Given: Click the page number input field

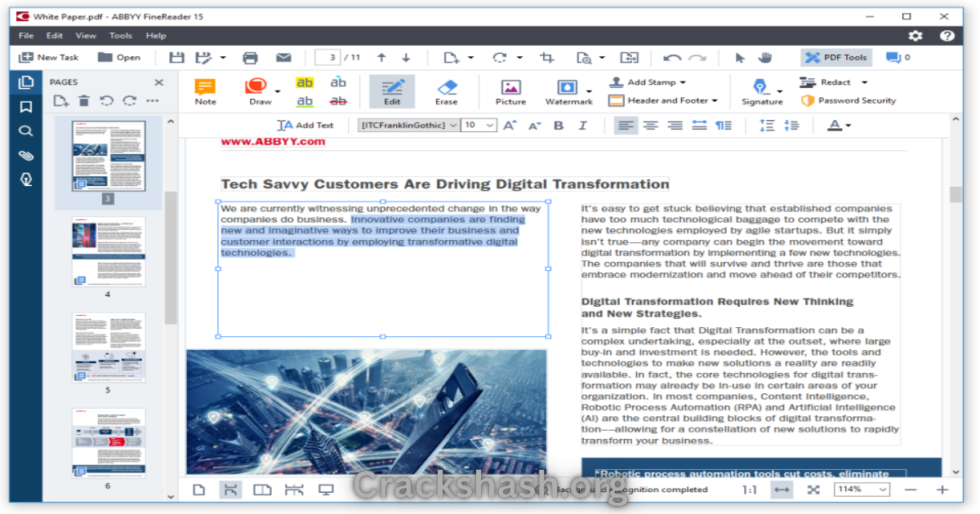Looking at the screenshot, I should point(328,57).
